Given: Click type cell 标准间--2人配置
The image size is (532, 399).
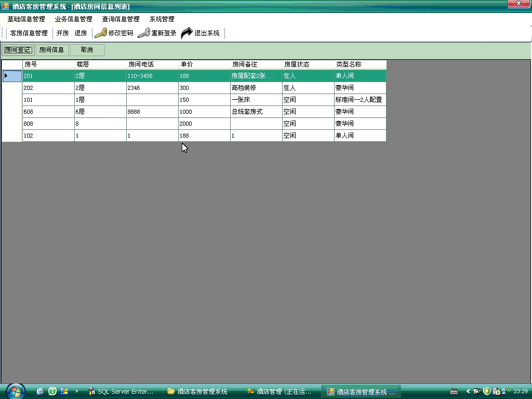Looking at the screenshot, I should [x=360, y=100].
